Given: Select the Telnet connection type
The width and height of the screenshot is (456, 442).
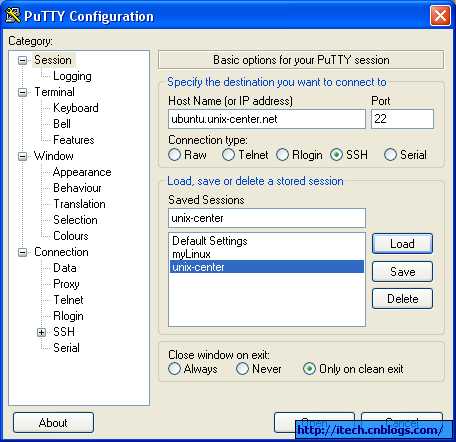Looking at the screenshot, I should click(228, 155).
